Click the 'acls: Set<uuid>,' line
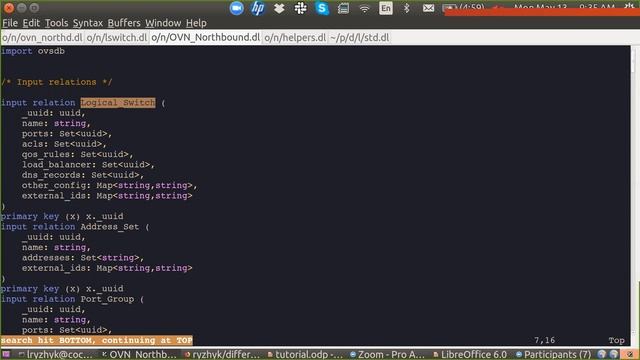 (x=64, y=144)
